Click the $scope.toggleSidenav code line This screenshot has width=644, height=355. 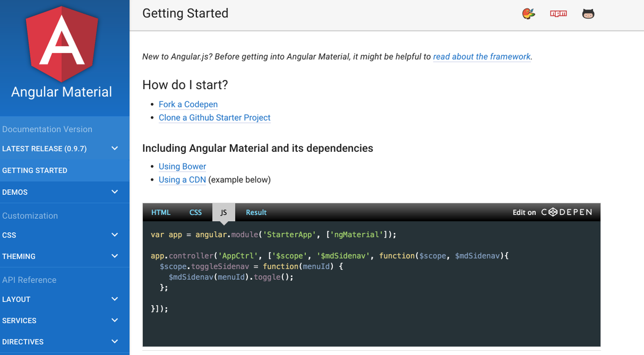pos(251,267)
